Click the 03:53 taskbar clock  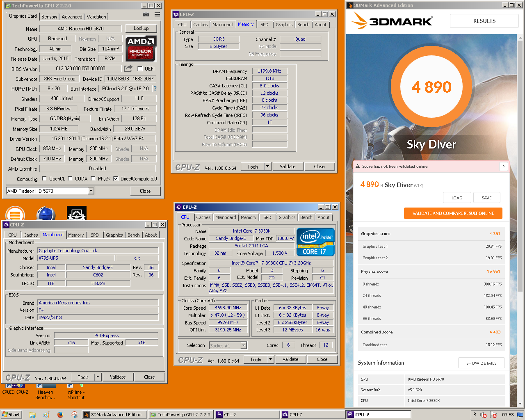pos(508,415)
